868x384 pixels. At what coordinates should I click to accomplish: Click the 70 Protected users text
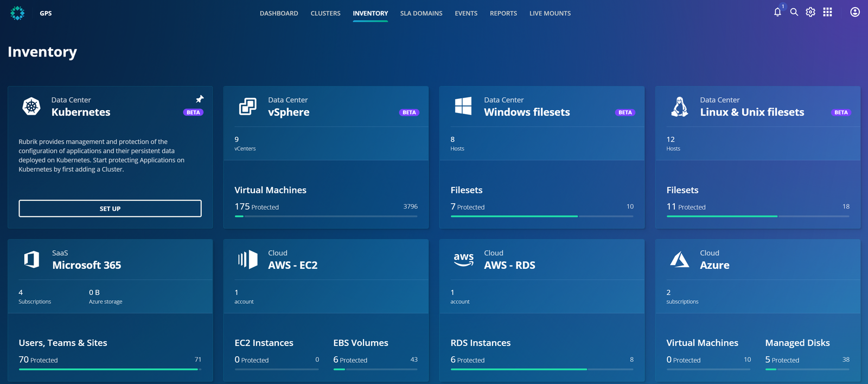coord(38,360)
